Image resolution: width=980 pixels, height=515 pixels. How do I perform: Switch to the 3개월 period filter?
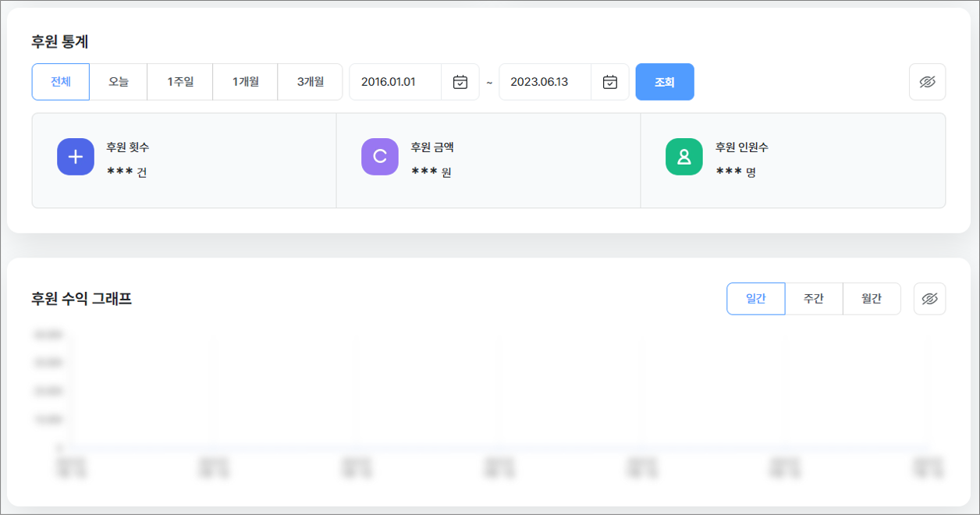coord(310,82)
